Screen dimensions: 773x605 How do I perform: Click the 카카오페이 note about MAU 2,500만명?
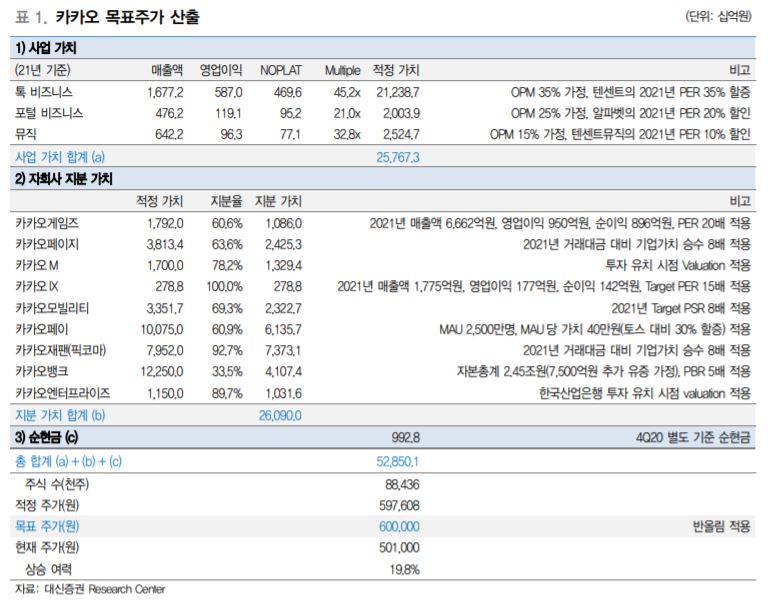point(595,329)
